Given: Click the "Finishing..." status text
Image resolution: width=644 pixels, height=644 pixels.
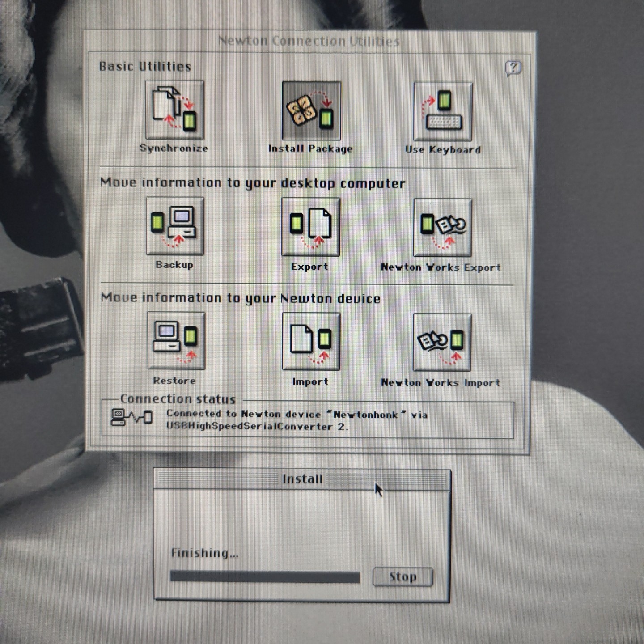Looking at the screenshot, I should [x=205, y=553].
